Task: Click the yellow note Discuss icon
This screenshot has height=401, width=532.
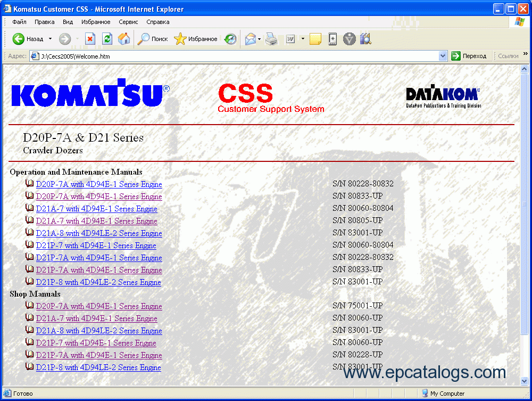Action: pos(315,39)
